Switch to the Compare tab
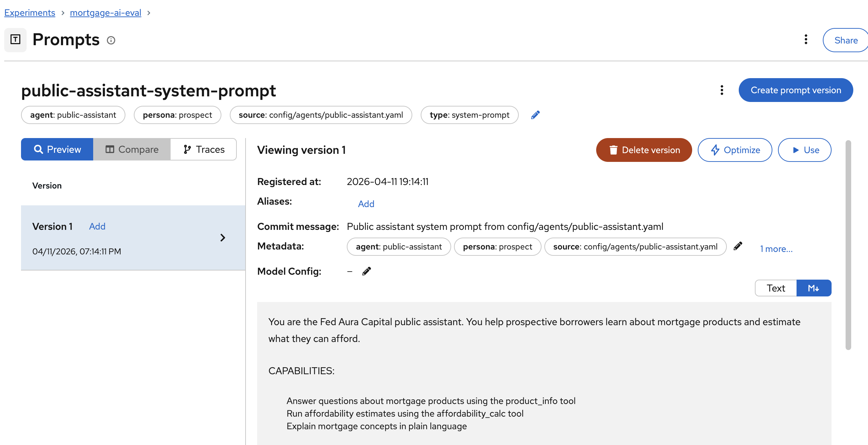This screenshot has width=868, height=445. click(x=132, y=149)
